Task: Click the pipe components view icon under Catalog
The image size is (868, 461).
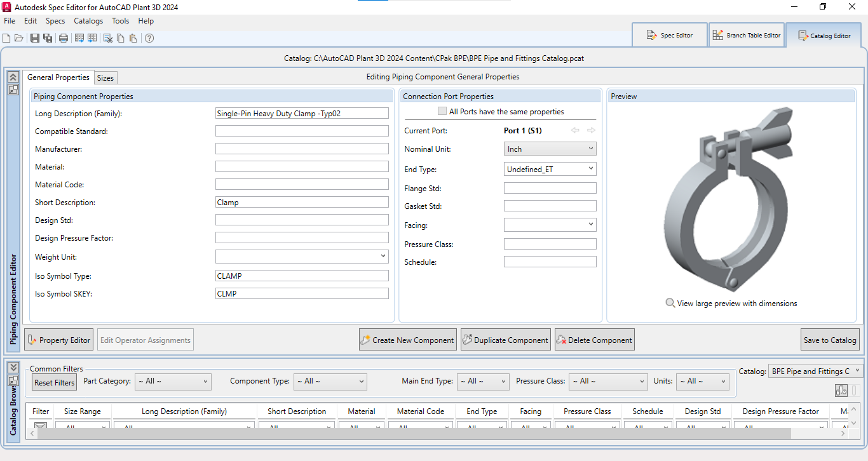Action: 842,391
